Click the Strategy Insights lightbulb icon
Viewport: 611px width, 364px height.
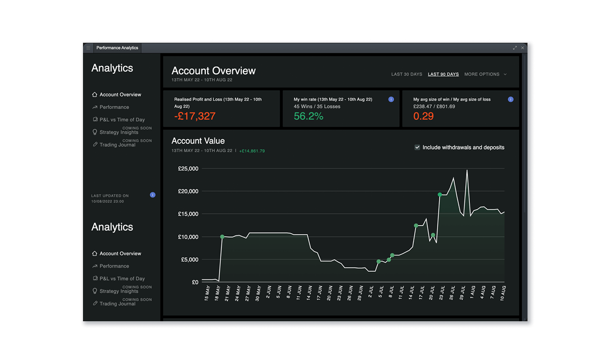pyautogui.click(x=94, y=132)
